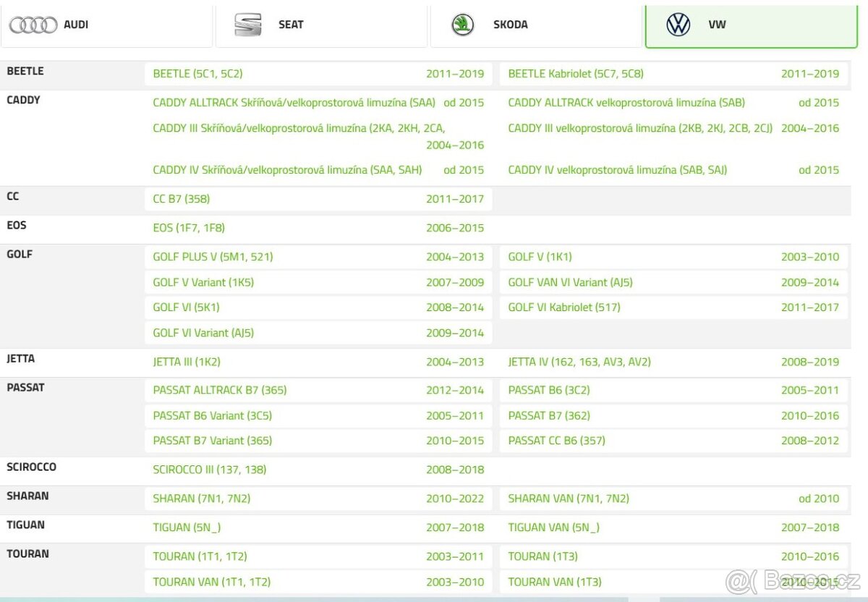The width and height of the screenshot is (868, 602).
Task: Open PASSAT ALLTRACK B7 (365) link
Action: pos(219,391)
